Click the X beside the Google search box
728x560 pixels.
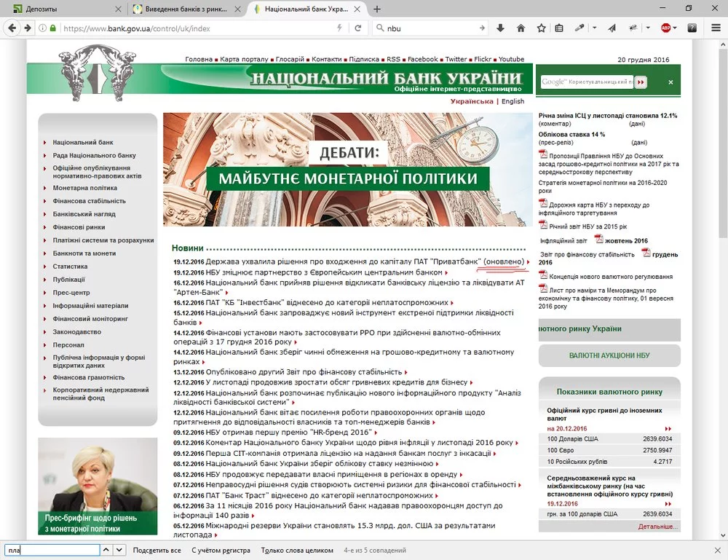(670, 82)
